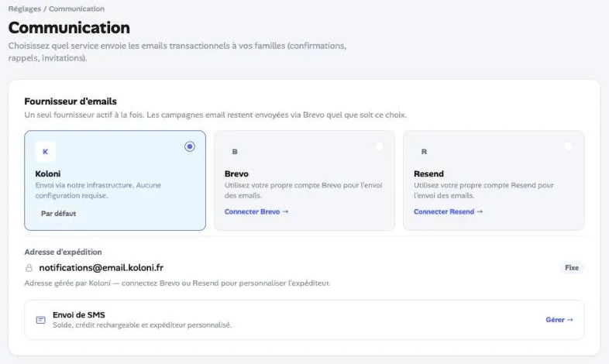
Task: Select the Koloni provider radio button
Action: (190, 146)
